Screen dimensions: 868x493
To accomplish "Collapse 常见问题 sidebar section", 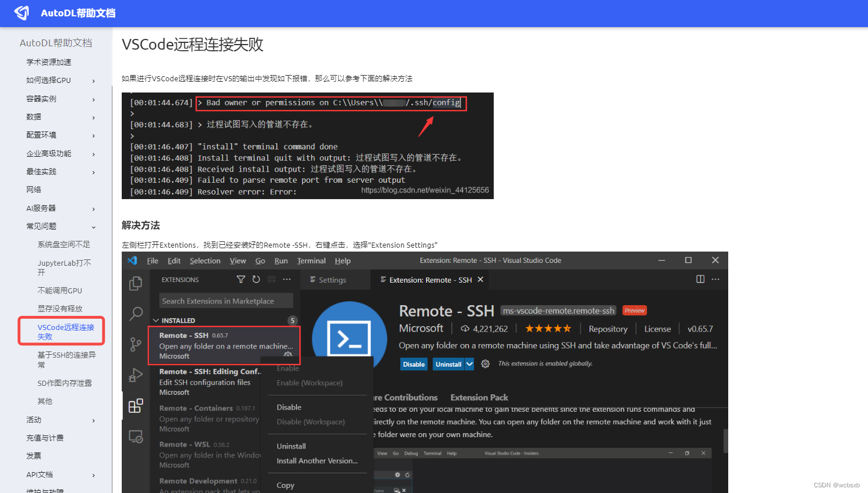I will click(x=94, y=227).
